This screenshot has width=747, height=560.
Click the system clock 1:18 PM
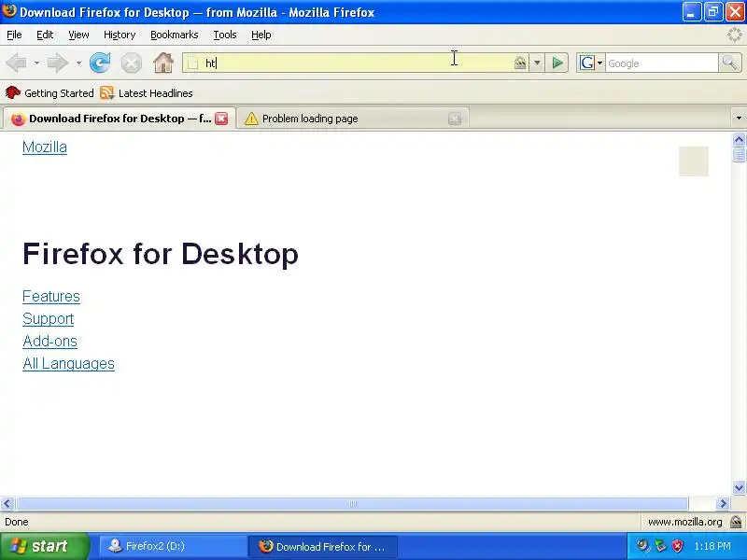tap(712, 546)
